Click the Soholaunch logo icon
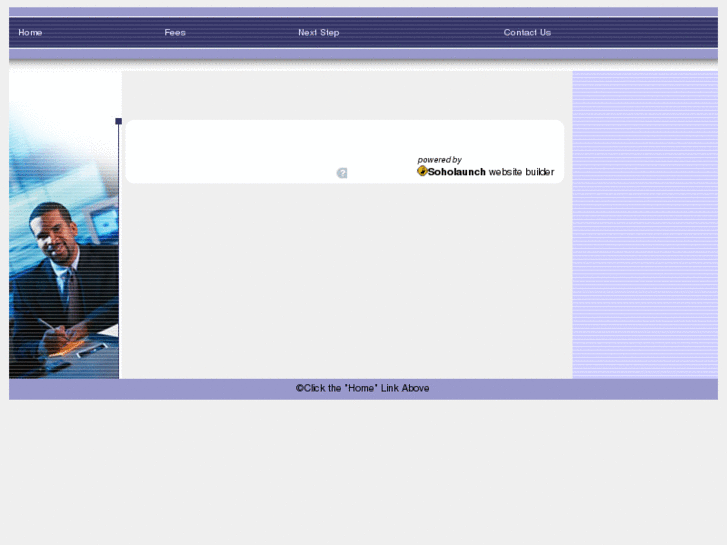Image resolution: width=727 pixels, height=545 pixels. tap(422, 171)
